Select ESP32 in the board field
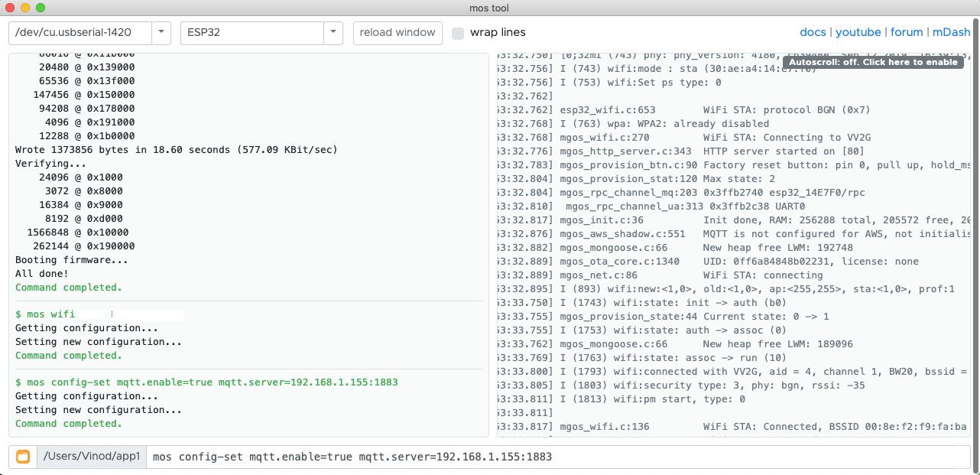Screen dimensions: 980x475 click(252, 33)
